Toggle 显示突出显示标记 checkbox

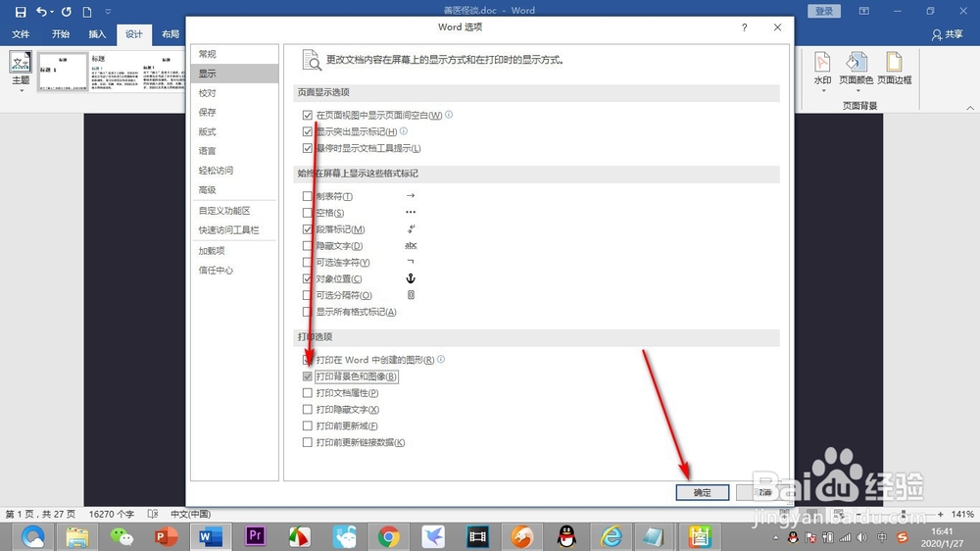point(307,131)
